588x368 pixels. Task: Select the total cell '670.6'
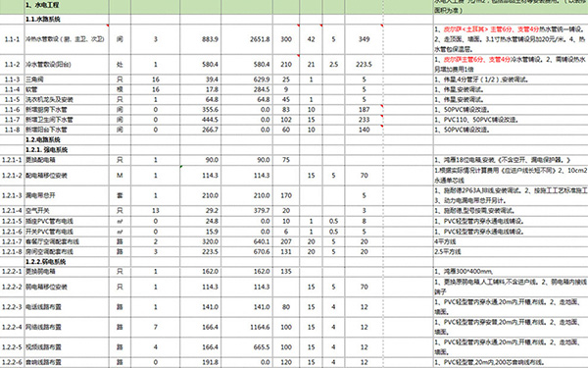coord(247,251)
